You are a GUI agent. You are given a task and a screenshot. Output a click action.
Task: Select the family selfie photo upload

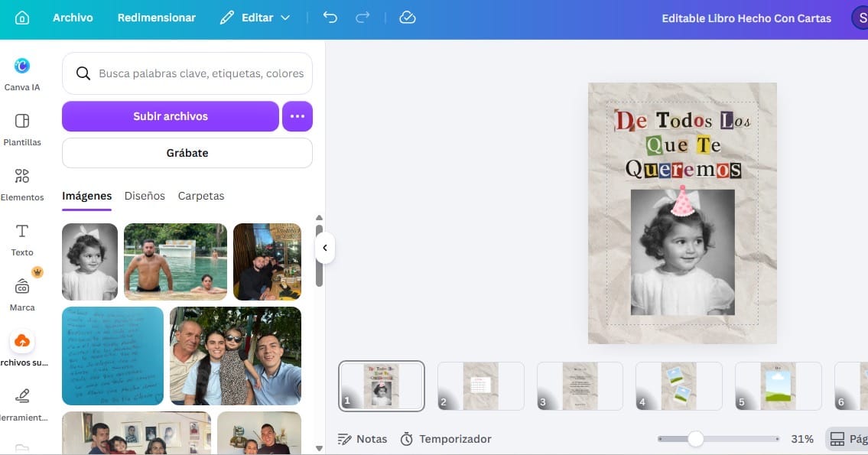[x=236, y=356]
